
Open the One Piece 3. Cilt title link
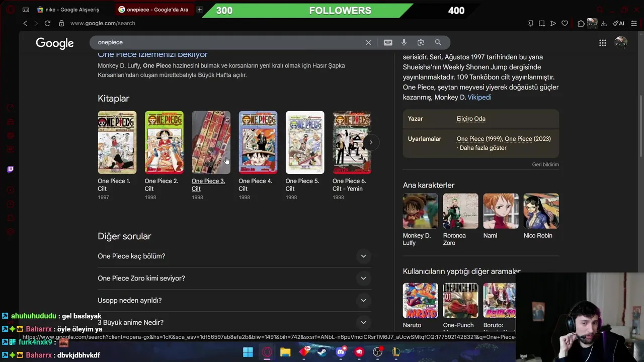pyautogui.click(x=208, y=185)
